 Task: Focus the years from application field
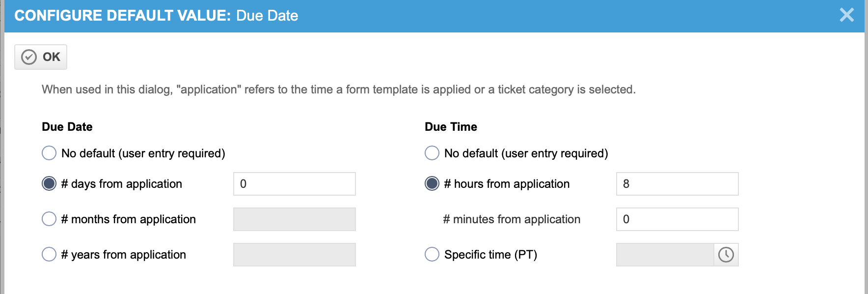click(295, 255)
